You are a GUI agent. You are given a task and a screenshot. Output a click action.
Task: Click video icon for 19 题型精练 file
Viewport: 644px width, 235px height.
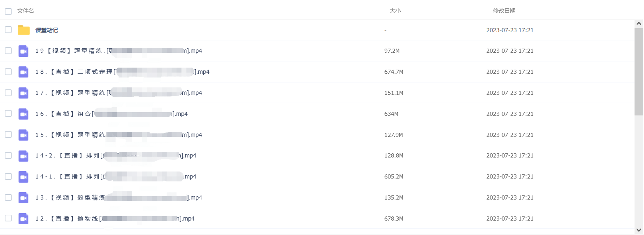tap(23, 51)
